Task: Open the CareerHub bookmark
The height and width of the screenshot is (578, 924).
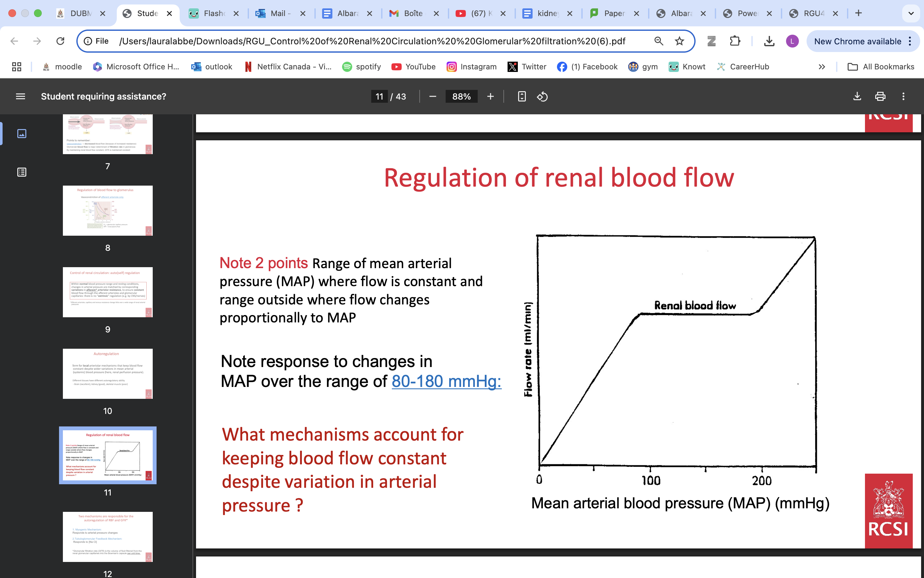Action: tap(743, 66)
